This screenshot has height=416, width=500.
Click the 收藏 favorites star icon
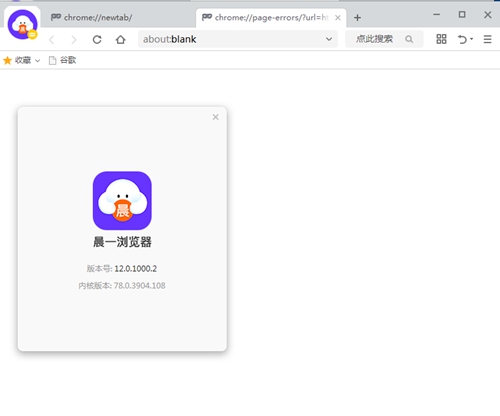[x=7, y=60]
